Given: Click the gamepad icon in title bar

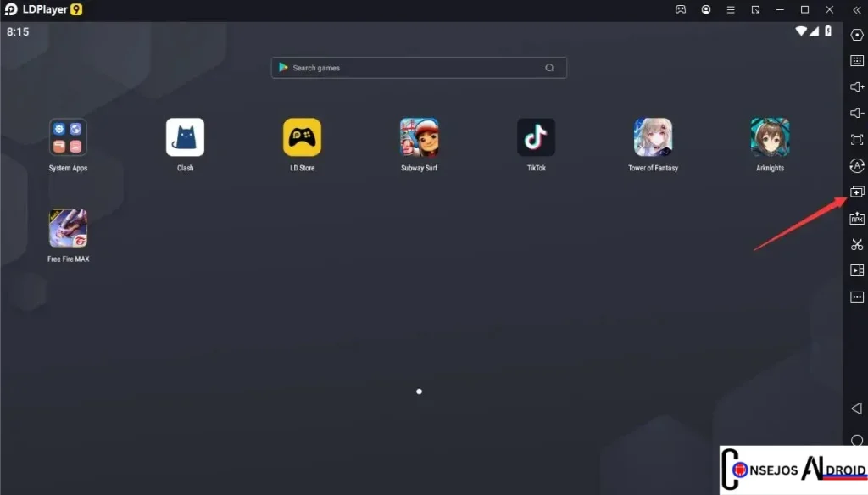Looking at the screenshot, I should [680, 9].
